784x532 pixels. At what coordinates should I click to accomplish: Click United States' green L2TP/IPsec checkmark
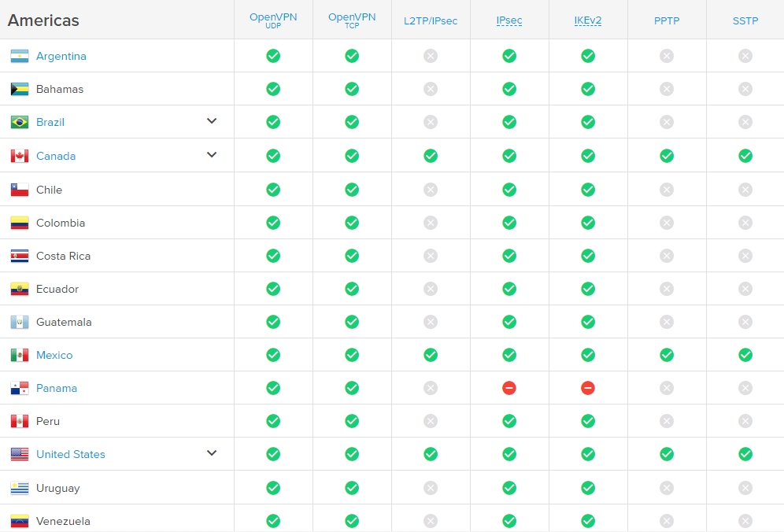click(x=431, y=454)
